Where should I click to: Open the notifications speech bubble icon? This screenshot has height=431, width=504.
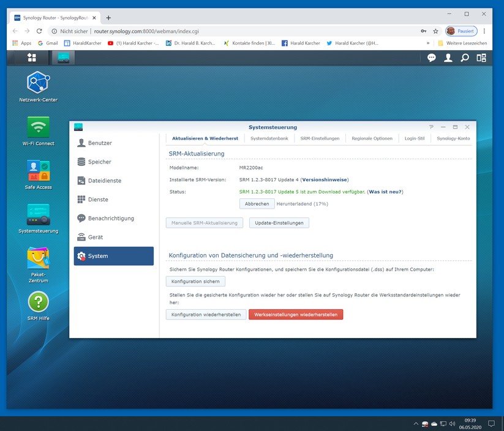pos(432,58)
